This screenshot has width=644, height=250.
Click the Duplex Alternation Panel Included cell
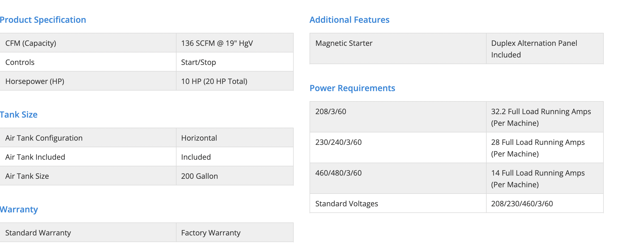pyautogui.click(x=534, y=49)
